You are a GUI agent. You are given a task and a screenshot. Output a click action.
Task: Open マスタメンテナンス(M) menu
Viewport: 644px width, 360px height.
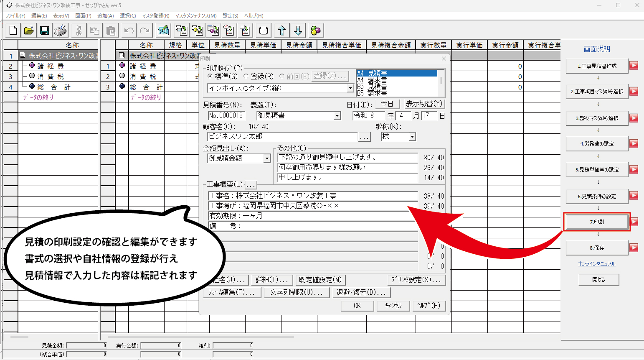click(x=196, y=15)
